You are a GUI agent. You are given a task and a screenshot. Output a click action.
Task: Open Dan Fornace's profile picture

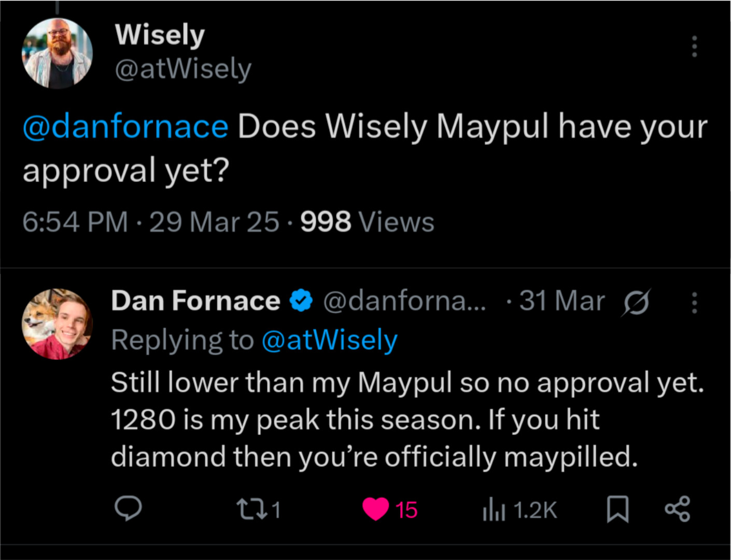click(57, 324)
